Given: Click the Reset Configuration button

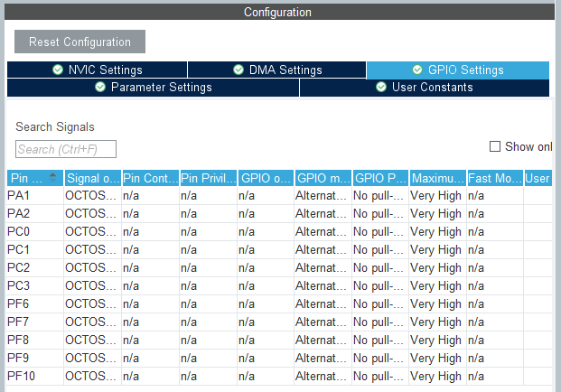Looking at the screenshot, I should click(x=79, y=42).
